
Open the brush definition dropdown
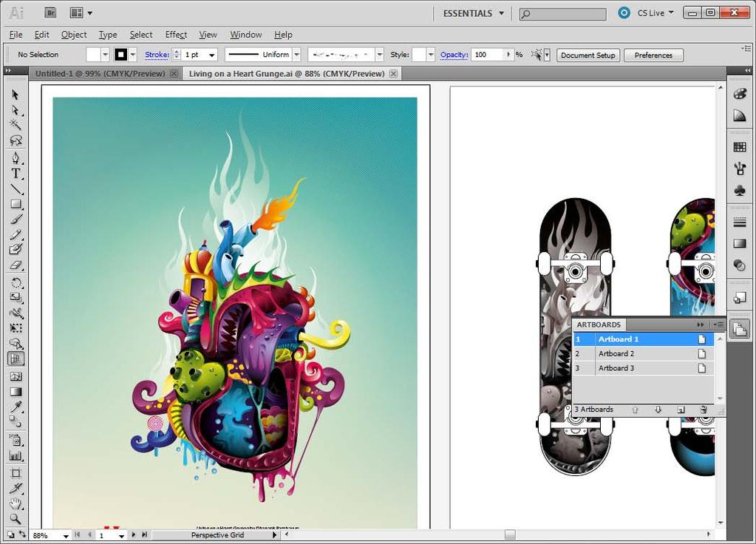pyautogui.click(x=380, y=55)
